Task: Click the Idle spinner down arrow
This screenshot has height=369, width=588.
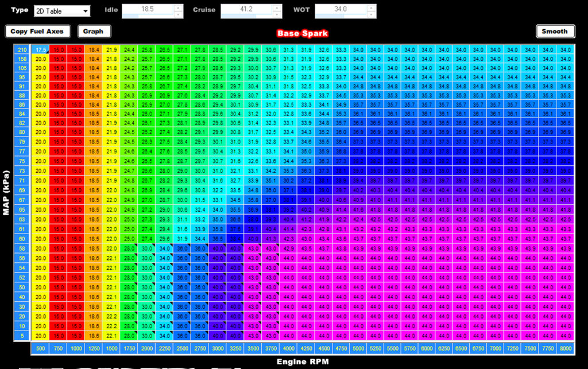Action: (178, 15)
